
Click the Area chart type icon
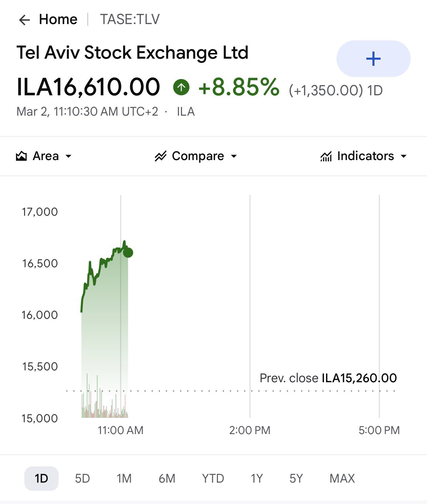click(21, 156)
